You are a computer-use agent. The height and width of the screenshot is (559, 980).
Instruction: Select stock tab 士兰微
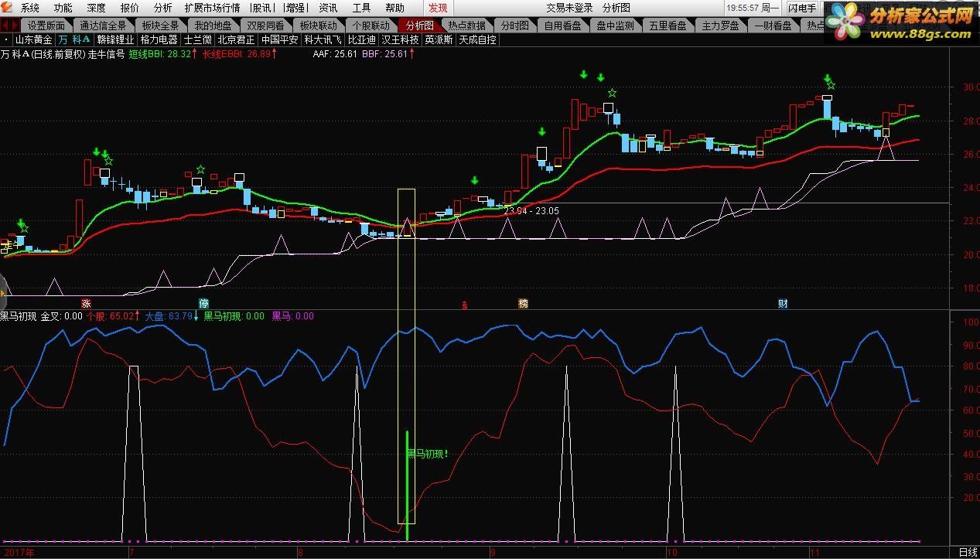tap(198, 39)
